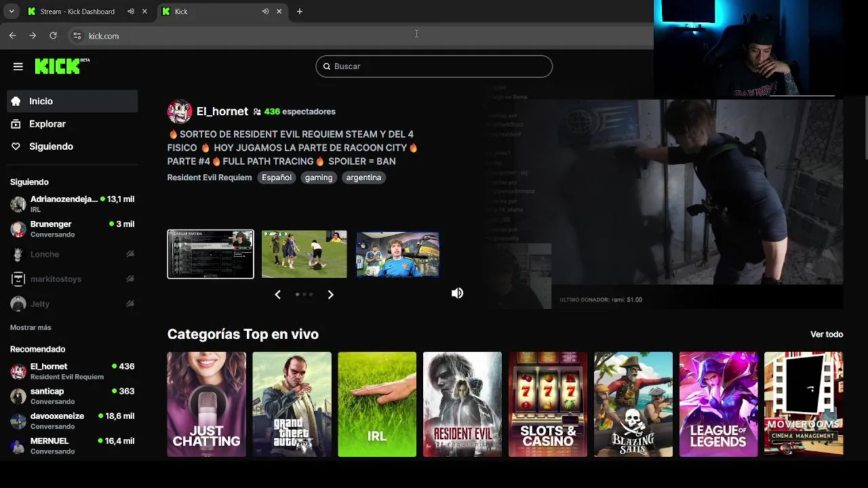Viewport: 868px width, 488px height.
Task: Click the carousel page dots indicator
Action: click(304, 294)
